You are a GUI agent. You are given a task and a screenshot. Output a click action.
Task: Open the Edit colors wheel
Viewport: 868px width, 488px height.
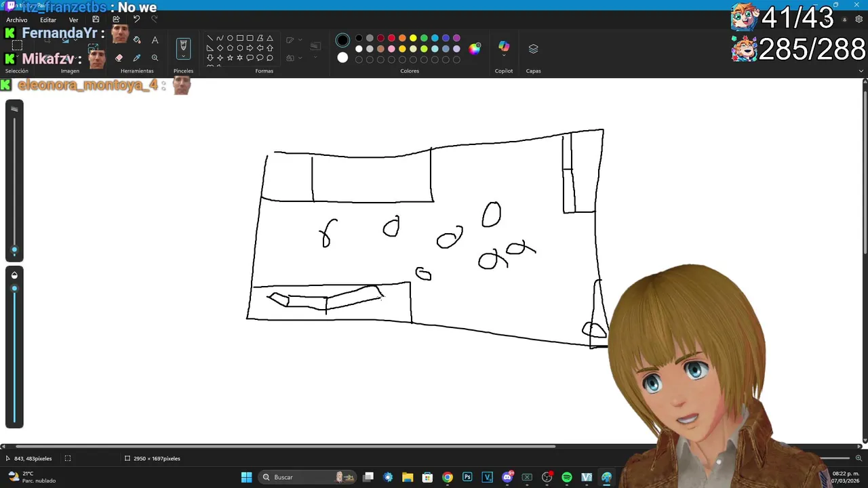tap(475, 48)
